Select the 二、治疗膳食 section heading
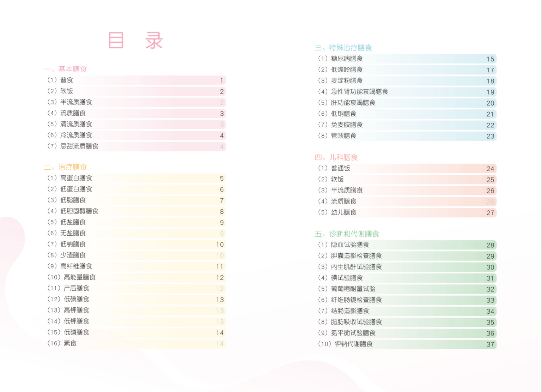Viewport: 542px width, 392px height. (66, 167)
